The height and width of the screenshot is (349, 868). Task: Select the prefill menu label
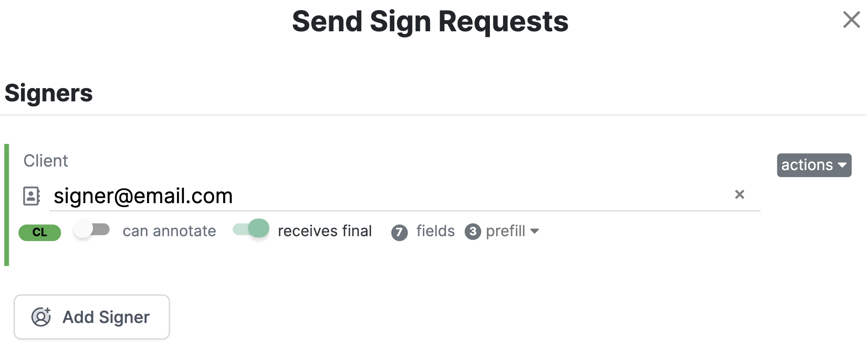505,231
